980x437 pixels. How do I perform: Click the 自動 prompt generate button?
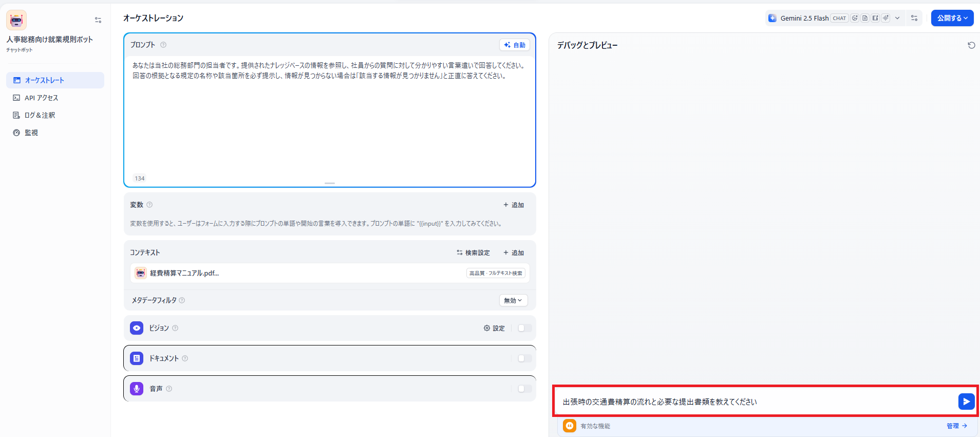(515, 45)
